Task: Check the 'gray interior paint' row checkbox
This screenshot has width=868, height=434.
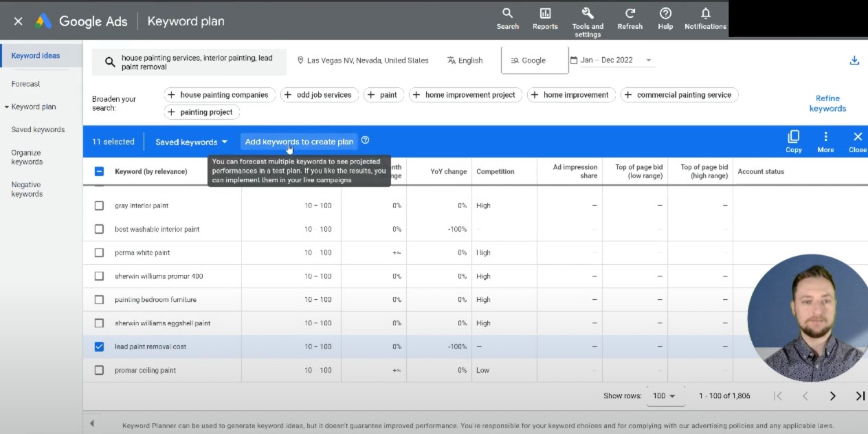Action: pyautogui.click(x=99, y=206)
